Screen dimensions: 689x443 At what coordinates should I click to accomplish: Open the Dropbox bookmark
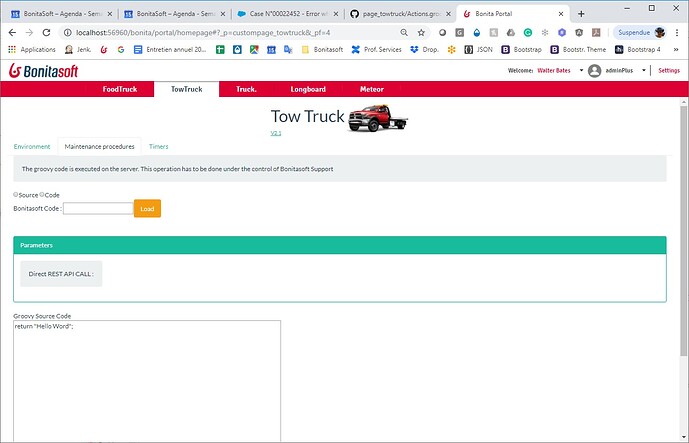424,50
